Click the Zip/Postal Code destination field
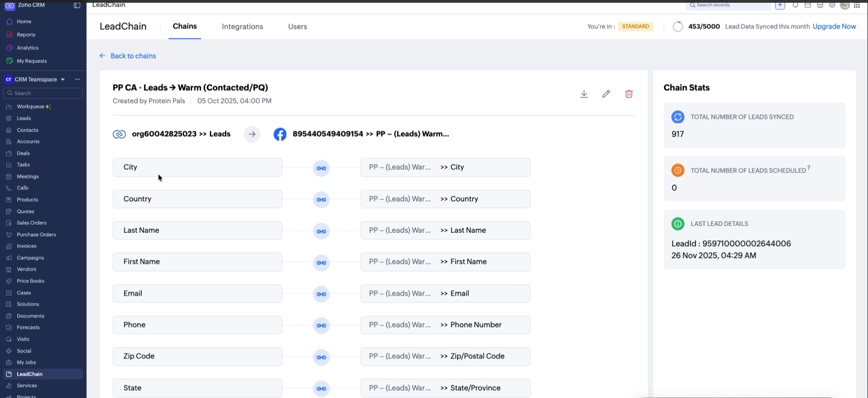This screenshot has width=868, height=398. (445, 356)
